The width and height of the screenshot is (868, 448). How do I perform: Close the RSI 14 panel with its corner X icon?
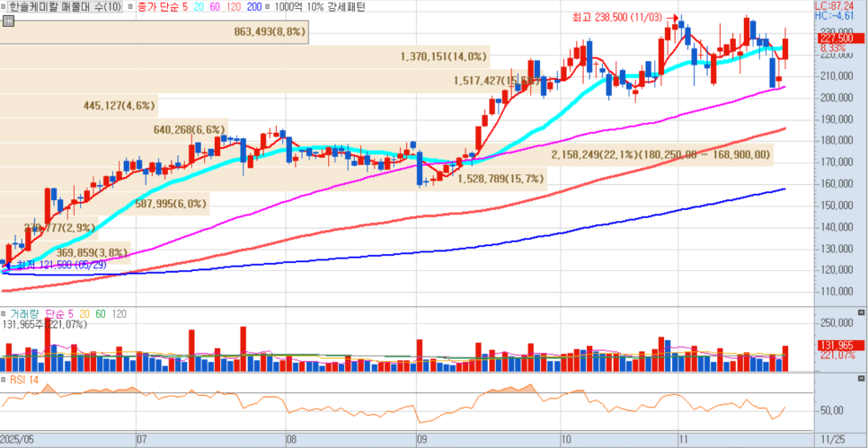pos(861,379)
